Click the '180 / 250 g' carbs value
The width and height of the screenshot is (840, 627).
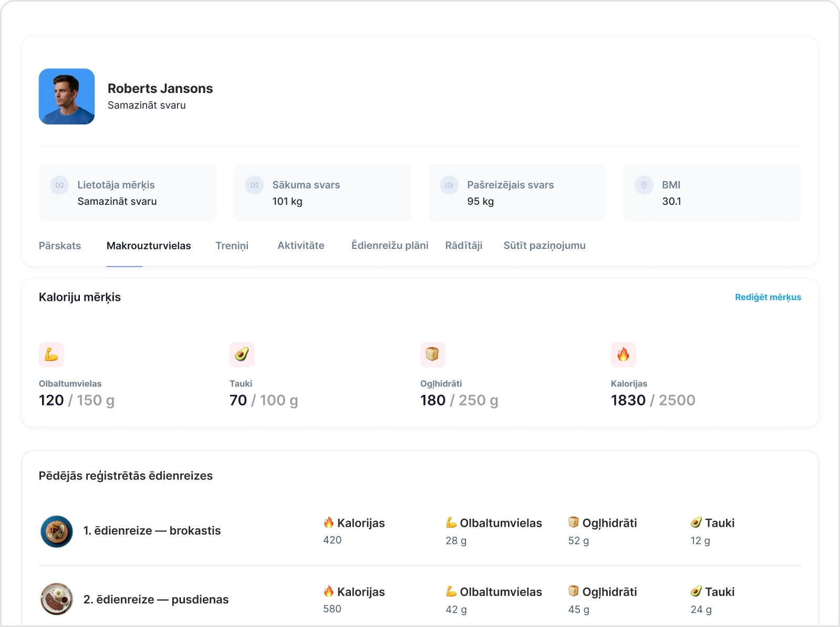coord(459,400)
